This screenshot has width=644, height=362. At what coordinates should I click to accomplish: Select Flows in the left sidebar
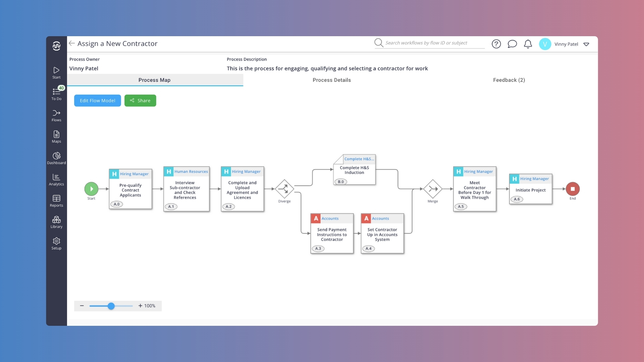[56, 116]
